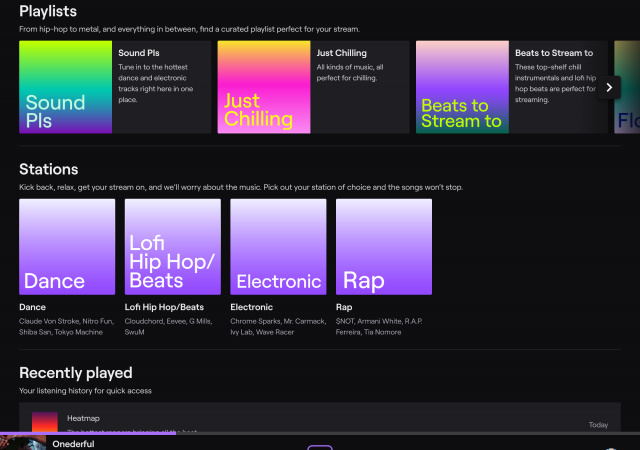Screen dimensions: 640x450
Task: Click the Just Chilling title text
Action: [x=341, y=53]
